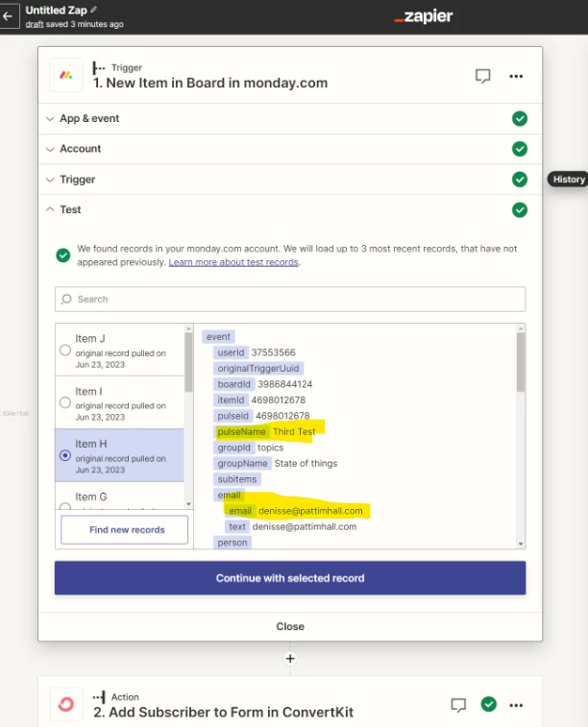Edit the Untitled Zap name pencil icon

pos(94,10)
